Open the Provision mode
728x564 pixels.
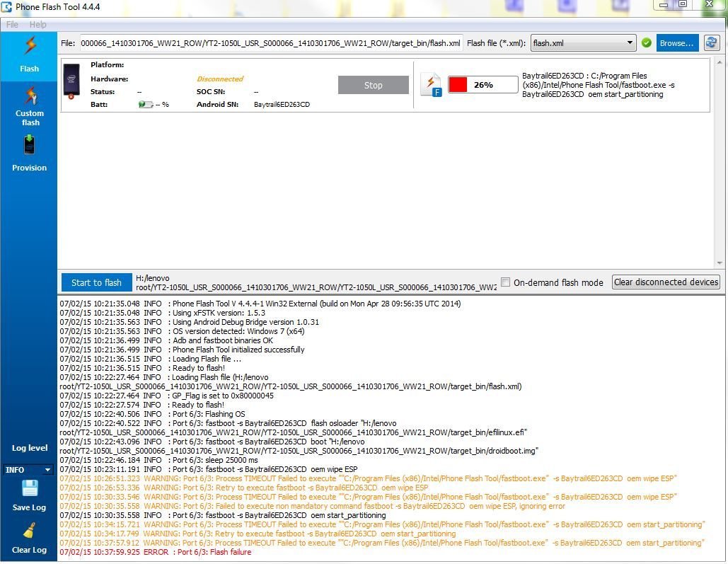pos(29,154)
